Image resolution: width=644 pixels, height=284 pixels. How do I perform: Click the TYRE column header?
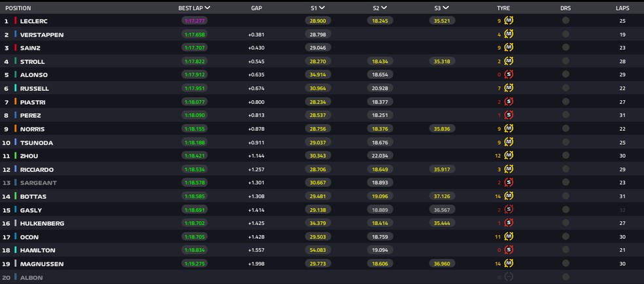pyautogui.click(x=503, y=9)
